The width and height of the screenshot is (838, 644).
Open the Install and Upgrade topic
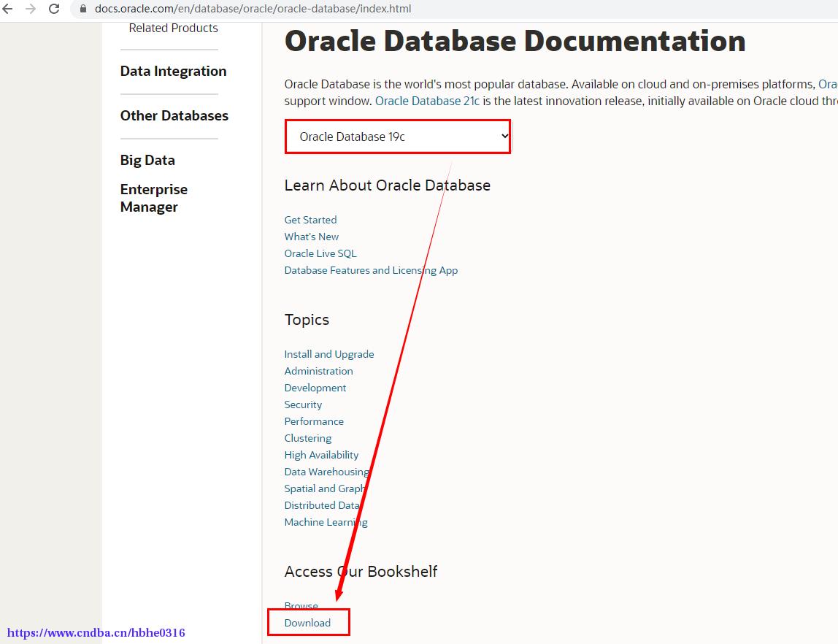pyautogui.click(x=329, y=354)
